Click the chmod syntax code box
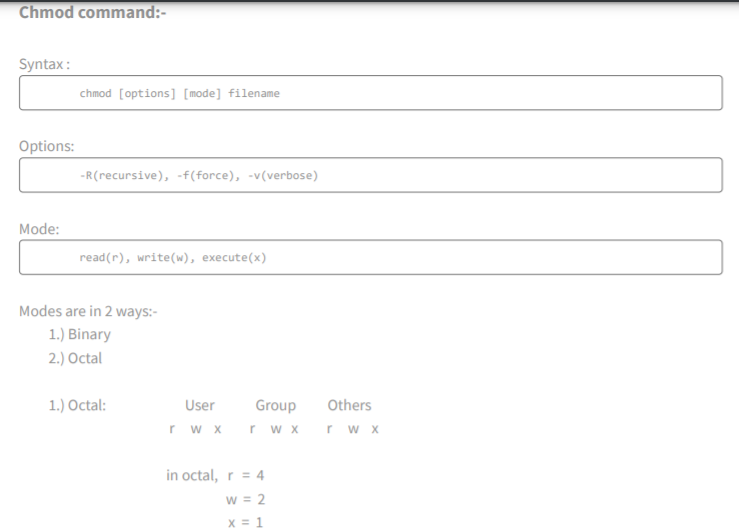Screen dimensions: 739x530 (370, 93)
